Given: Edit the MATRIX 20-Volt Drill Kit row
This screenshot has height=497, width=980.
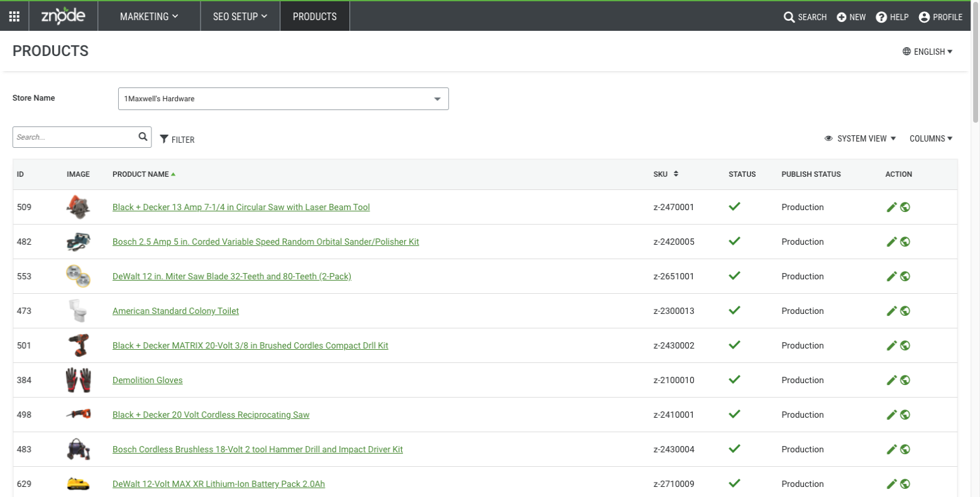Looking at the screenshot, I should coord(891,345).
